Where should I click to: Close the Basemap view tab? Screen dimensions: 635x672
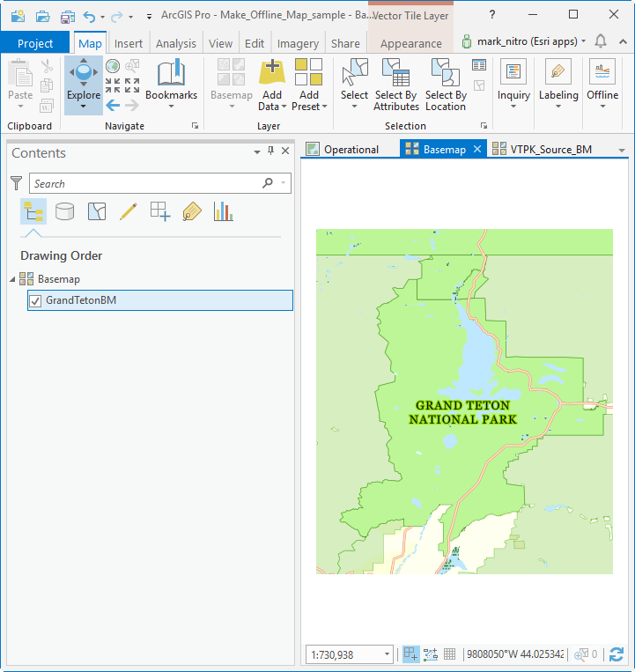[477, 149]
